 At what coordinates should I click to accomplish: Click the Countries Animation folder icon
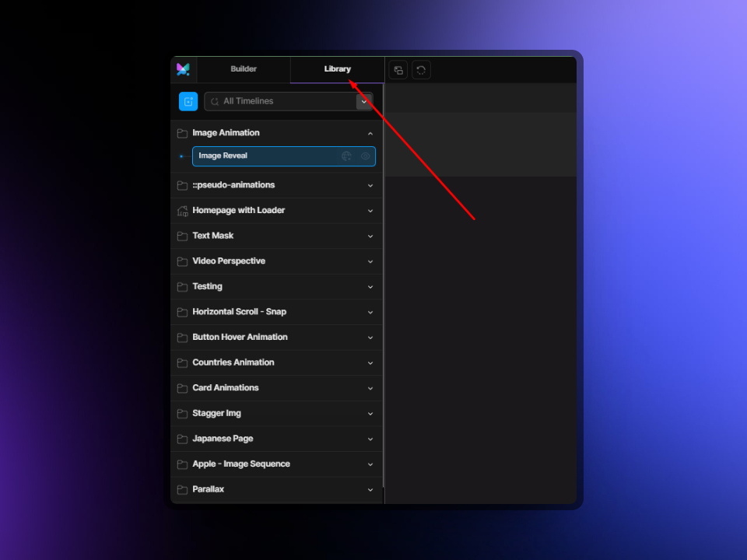[x=182, y=363]
